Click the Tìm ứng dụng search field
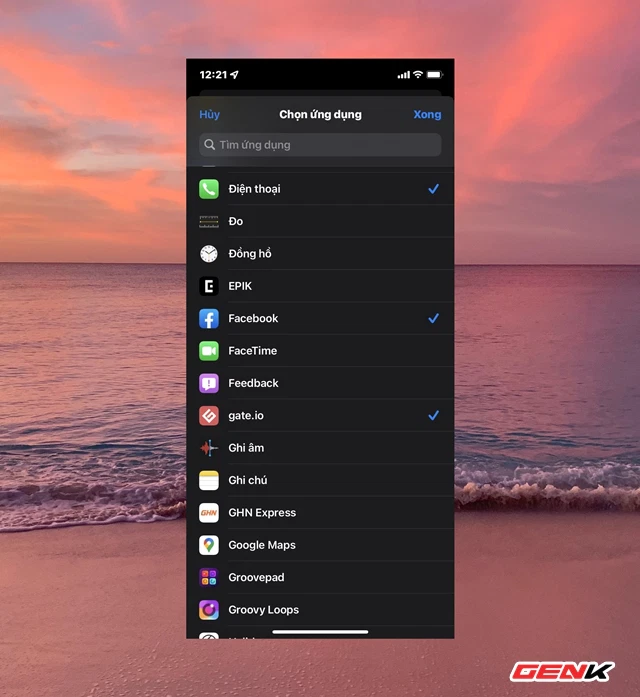 tap(320, 145)
